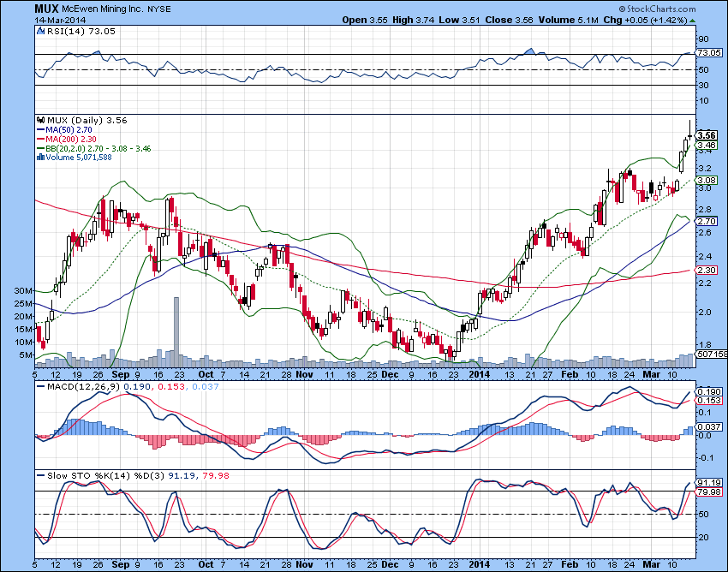The width and height of the screenshot is (728, 572).
Task: Click the MUX (Daily) 3.56 legend label
Action: point(87,120)
